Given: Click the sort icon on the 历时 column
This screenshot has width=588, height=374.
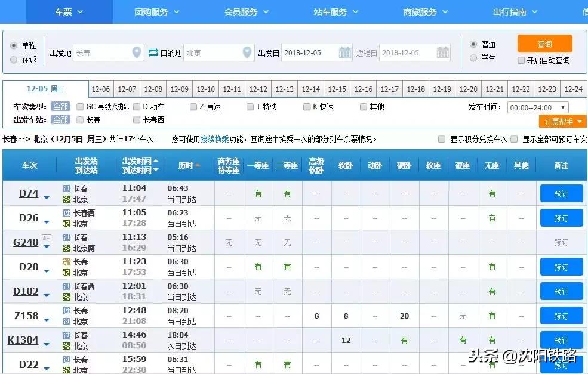Looking at the screenshot, I should pyautogui.click(x=198, y=166).
